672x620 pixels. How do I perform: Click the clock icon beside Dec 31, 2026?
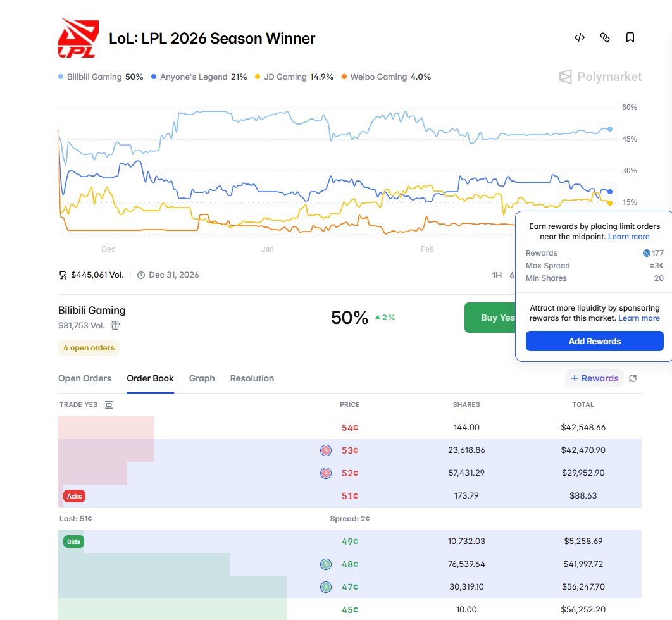tap(141, 275)
